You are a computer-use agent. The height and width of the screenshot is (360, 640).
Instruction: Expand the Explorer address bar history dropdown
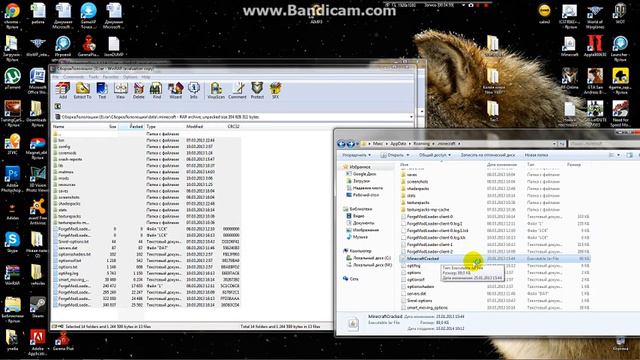coord(554,144)
